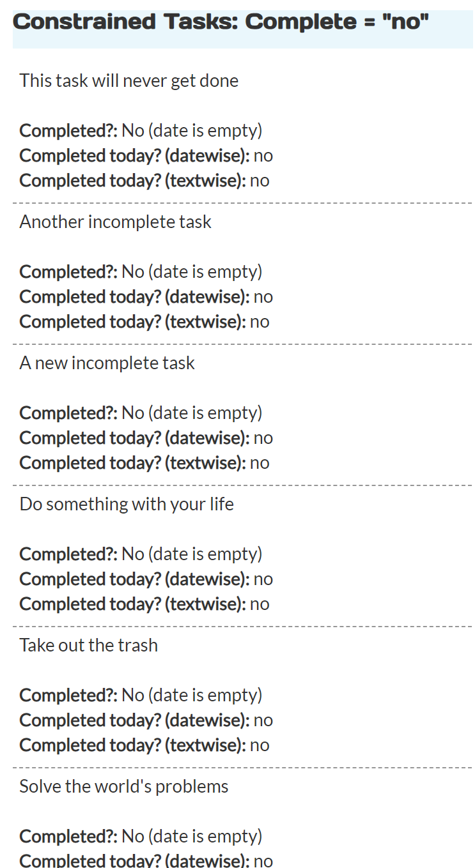The image size is (475, 868).
Task: Click 'No (date is empty)' under 'Solve the world's problems'
Action: pos(192,837)
